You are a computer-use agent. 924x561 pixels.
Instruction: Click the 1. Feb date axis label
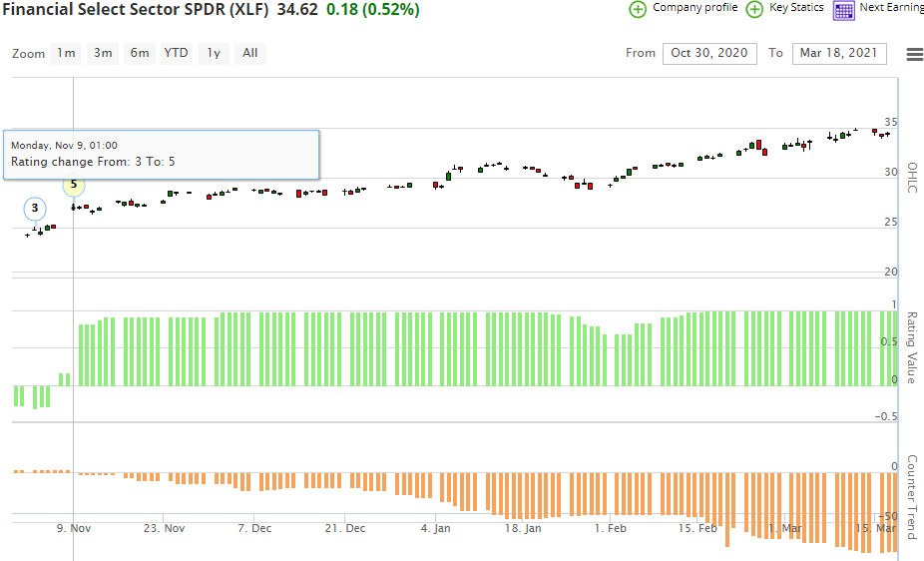pos(611,529)
